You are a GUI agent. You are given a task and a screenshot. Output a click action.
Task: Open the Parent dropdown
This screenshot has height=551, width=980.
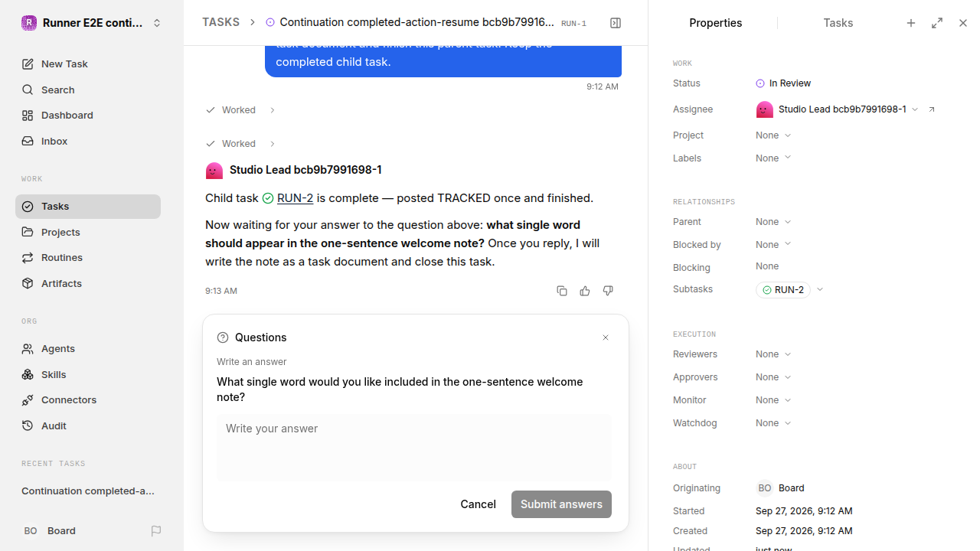(x=773, y=222)
